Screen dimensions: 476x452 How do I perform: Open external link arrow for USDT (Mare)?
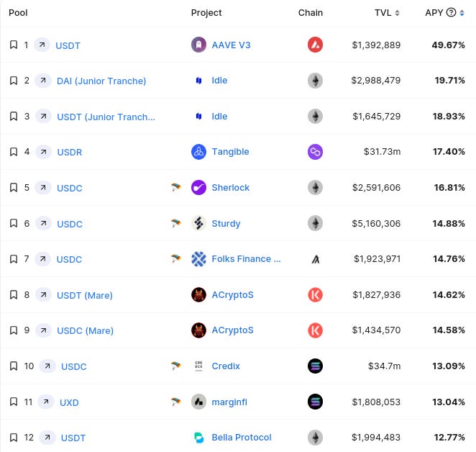coord(43,294)
